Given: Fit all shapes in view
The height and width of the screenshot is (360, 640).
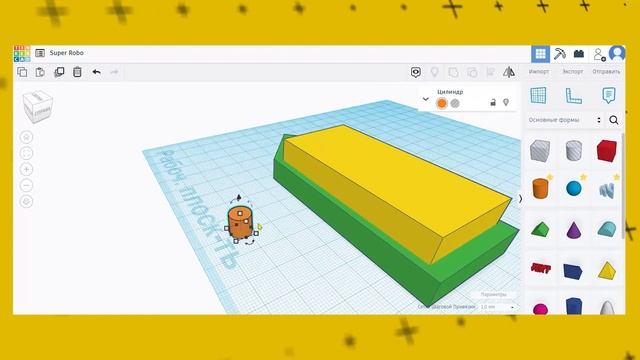Looking at the screenshot, I should (x=27, y=153).
